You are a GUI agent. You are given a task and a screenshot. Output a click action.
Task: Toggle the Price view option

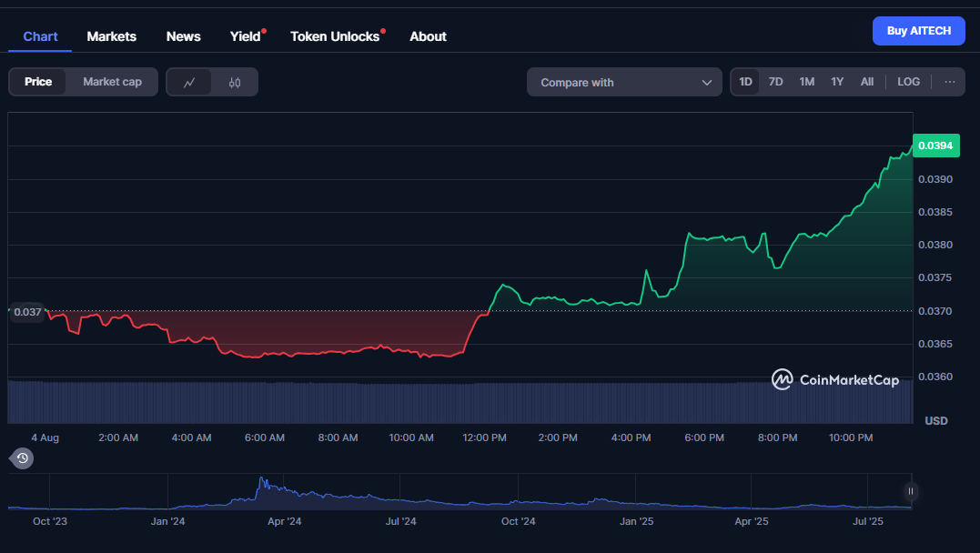click(38, 82)
